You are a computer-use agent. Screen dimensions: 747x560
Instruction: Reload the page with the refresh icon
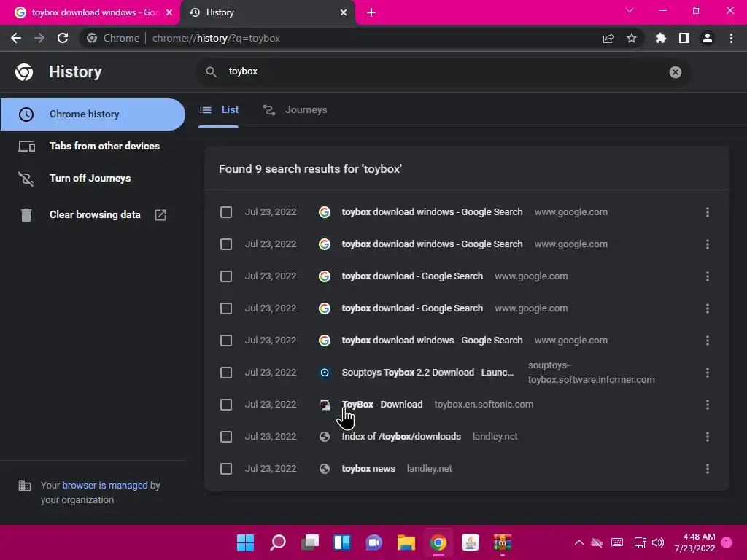pos(63,38)
